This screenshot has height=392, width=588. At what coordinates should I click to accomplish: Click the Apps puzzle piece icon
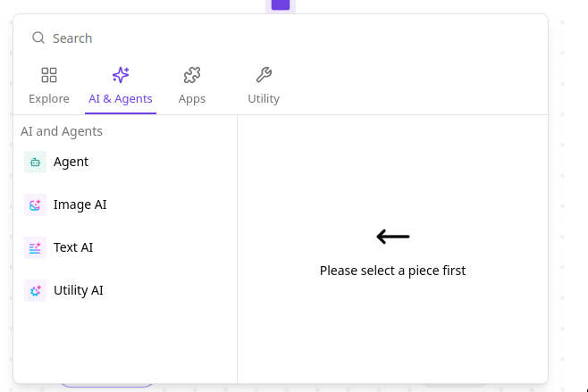click(x=192, y=75)
